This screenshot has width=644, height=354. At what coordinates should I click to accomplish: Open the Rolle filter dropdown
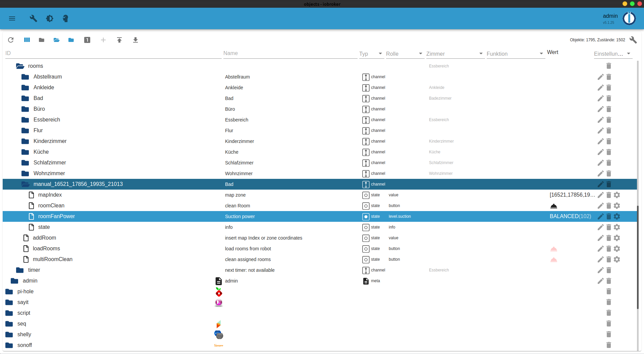pos(405,54)
